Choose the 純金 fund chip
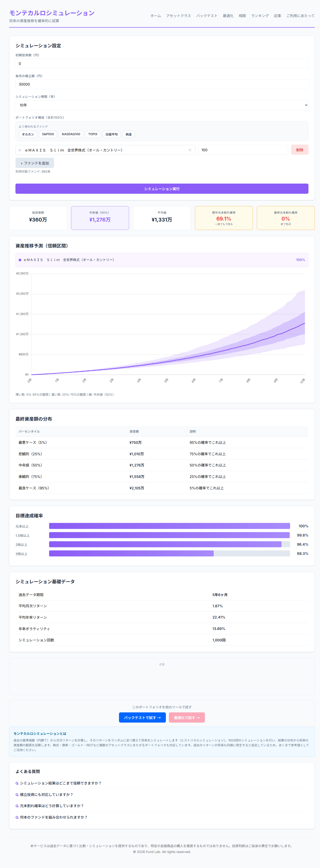 128,134
